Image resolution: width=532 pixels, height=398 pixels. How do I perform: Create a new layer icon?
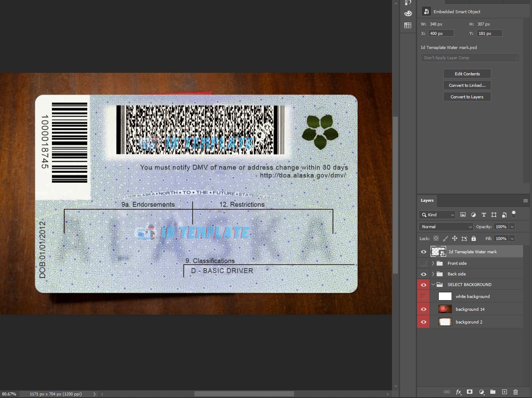pos(504,392)
